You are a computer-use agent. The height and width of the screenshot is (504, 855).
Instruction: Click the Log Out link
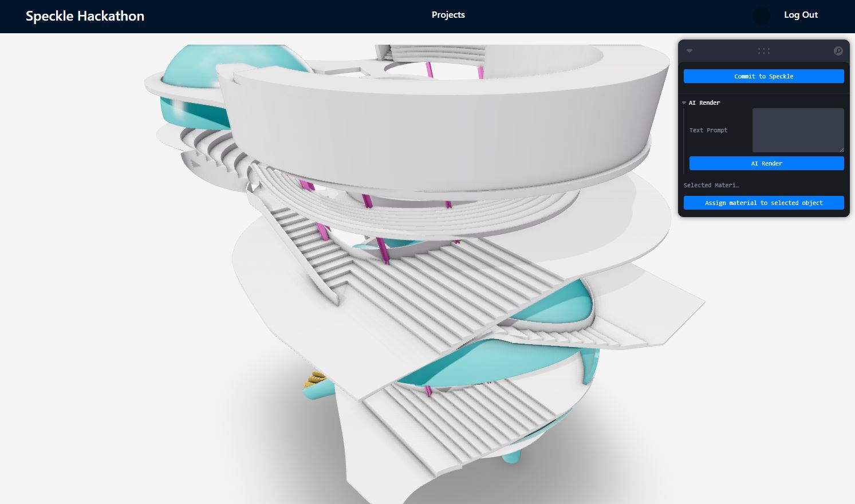point(801,15)
